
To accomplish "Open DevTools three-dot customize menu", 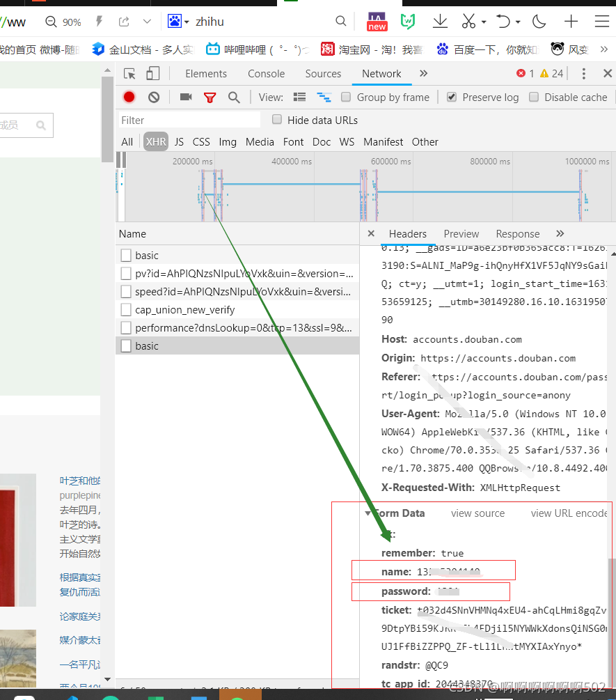I will click(583, 74).
